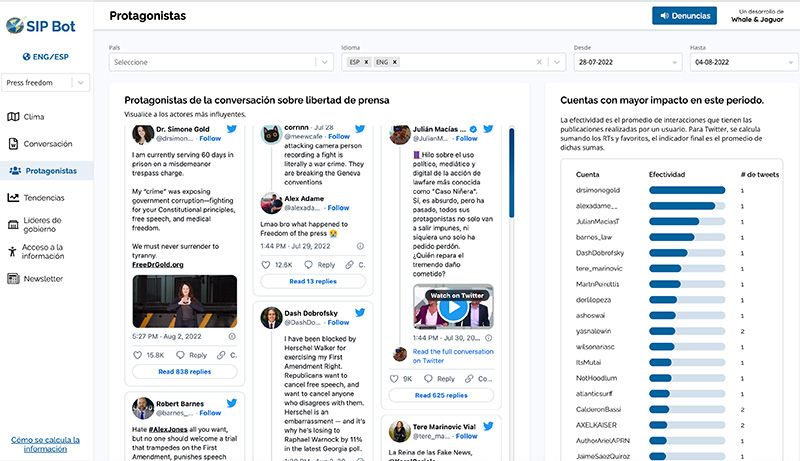Image resolution: width=800 pixels, height=461 pixels.
Task: Select the Tendencias chart icon
Action: click(13, 197)
